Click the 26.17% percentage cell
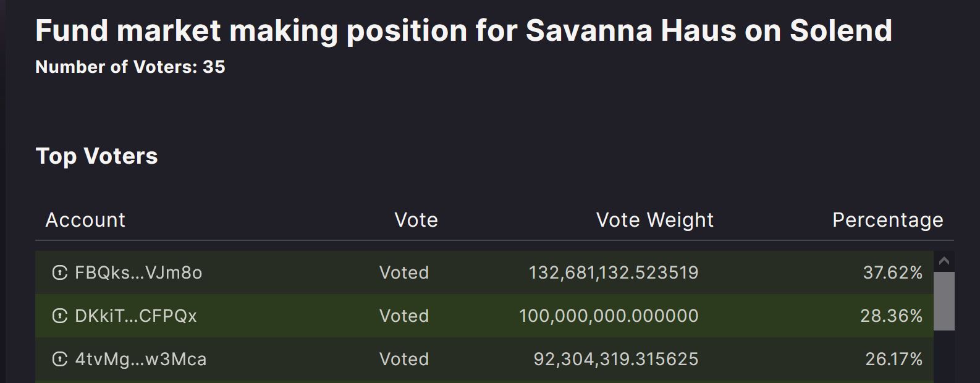980x383 pixels. pyautogui.click(x=894, y=359)
